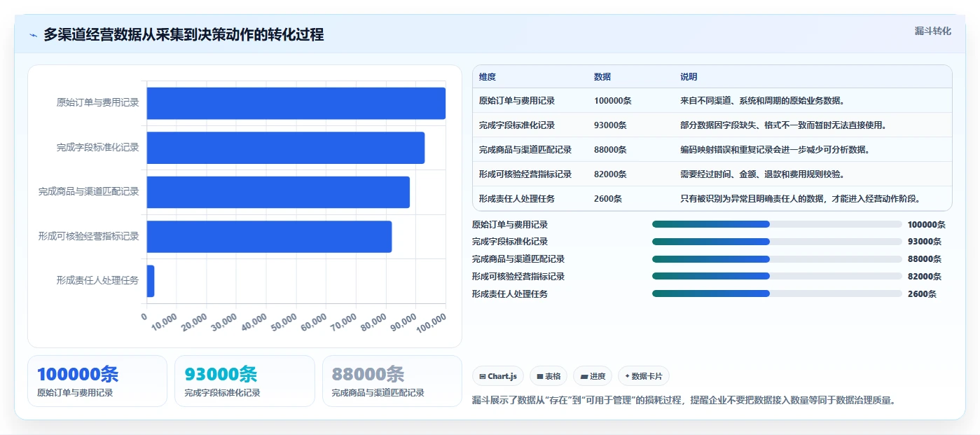Click the 数据 table column header

pyautogui.click(x=602, y=77)
